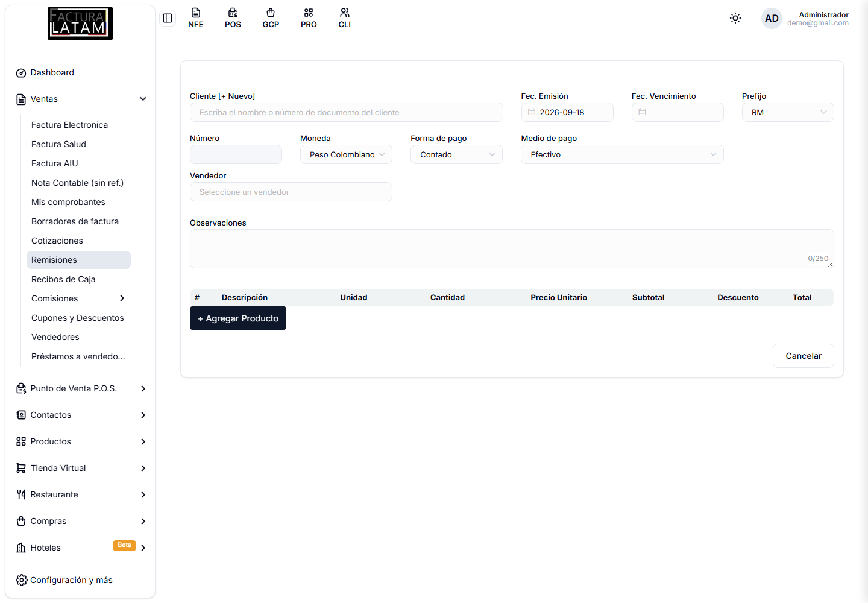This screenshot has width=868, height=603.
Task: Click the Agregar Producto button
Action: (238, 318)
